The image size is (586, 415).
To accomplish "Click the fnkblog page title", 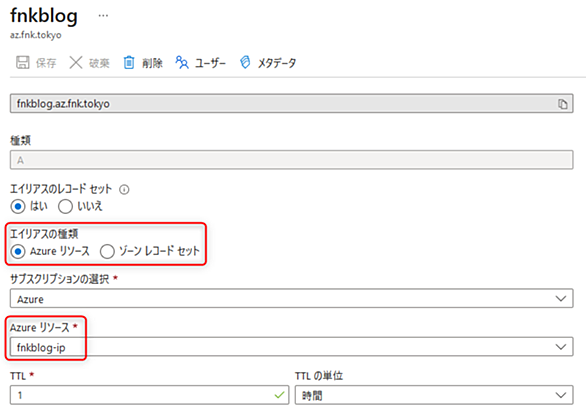I will click(44, 16).
